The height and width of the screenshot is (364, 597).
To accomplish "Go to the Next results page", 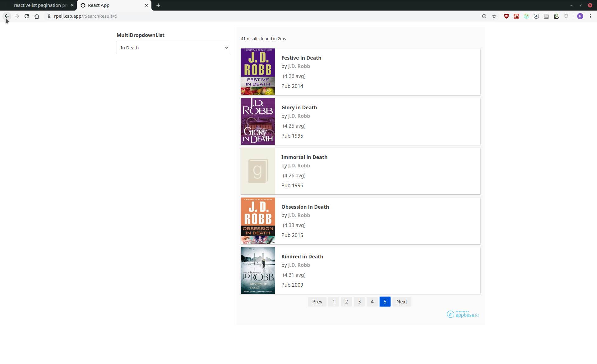I will 402,302.
